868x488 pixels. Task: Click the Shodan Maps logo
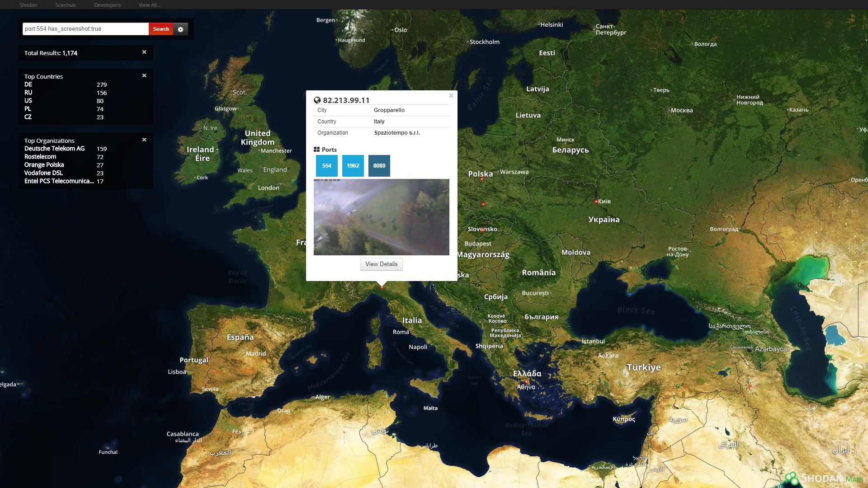point(825,479)
